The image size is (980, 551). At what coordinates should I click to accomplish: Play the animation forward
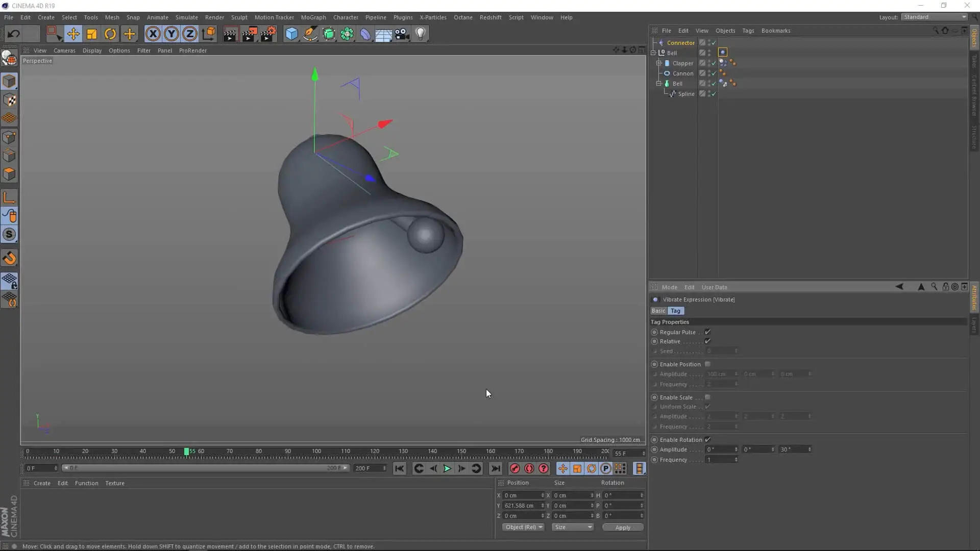tap(447, 468)
